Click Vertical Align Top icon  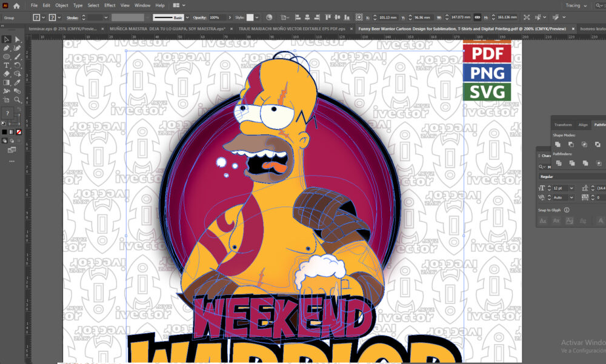coord(328,18)
